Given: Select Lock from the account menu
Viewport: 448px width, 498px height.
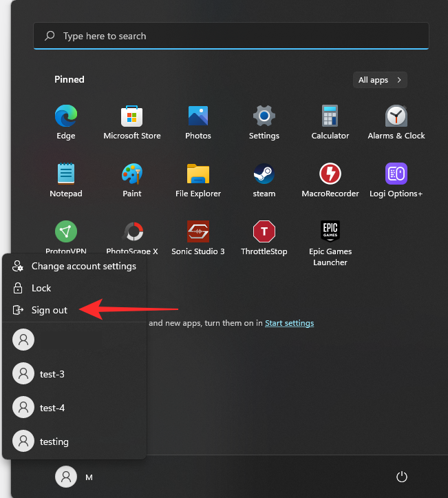Looking at the screenshot, I should (x=74, y=288).
